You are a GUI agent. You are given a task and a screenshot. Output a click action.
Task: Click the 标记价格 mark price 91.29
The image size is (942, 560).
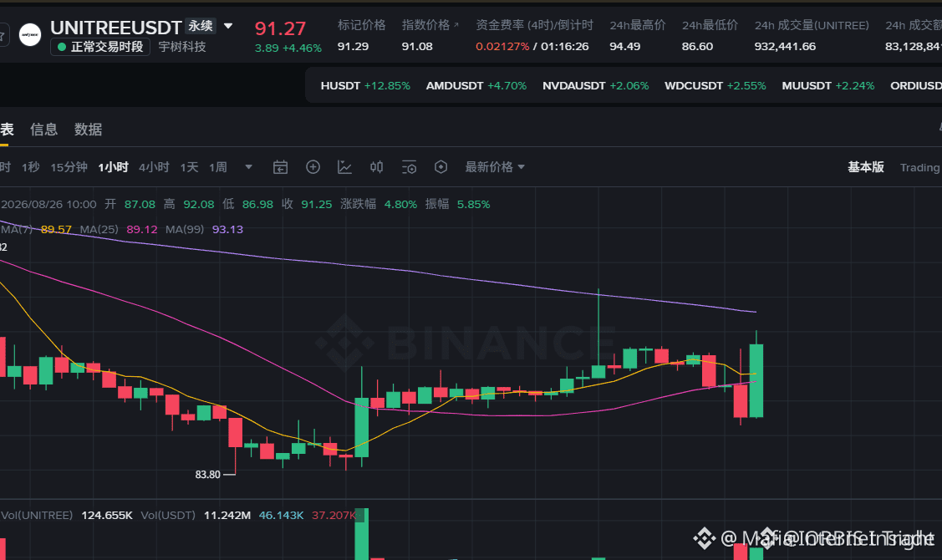point(354,47)
